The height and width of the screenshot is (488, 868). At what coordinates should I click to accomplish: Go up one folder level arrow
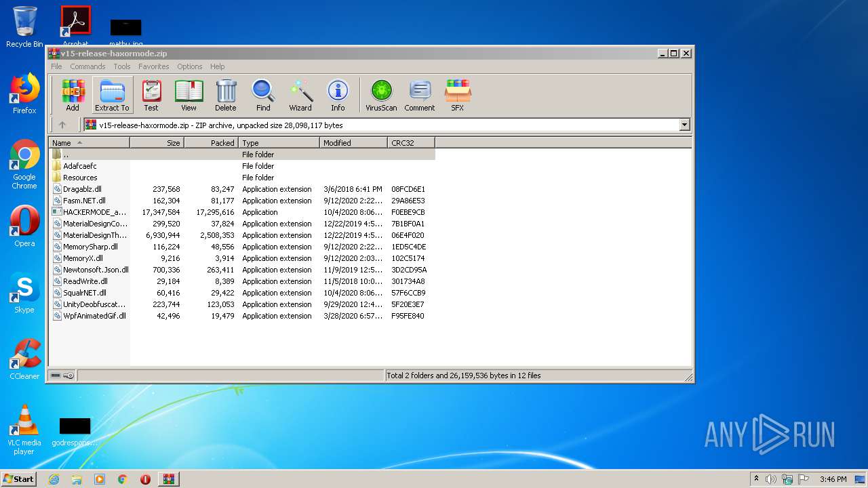62,125
